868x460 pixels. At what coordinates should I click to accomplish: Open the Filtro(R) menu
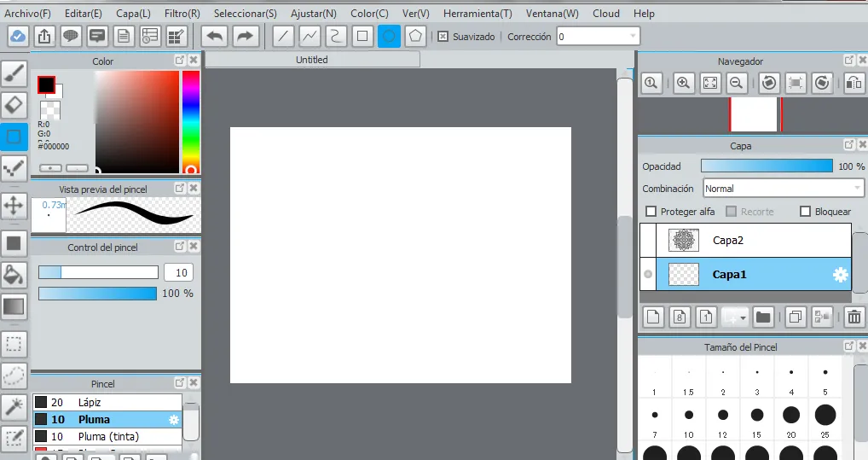pyautogui.click(x=182, y=14)
